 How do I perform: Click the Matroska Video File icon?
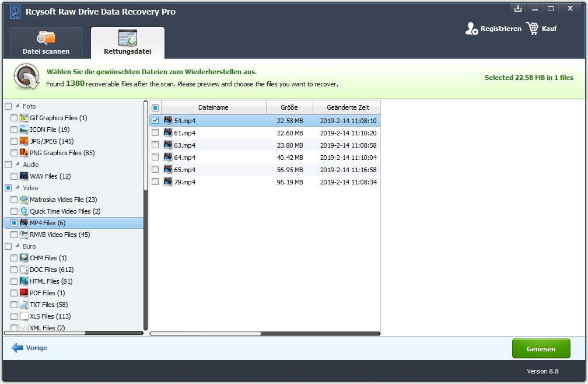pos(24,200)
